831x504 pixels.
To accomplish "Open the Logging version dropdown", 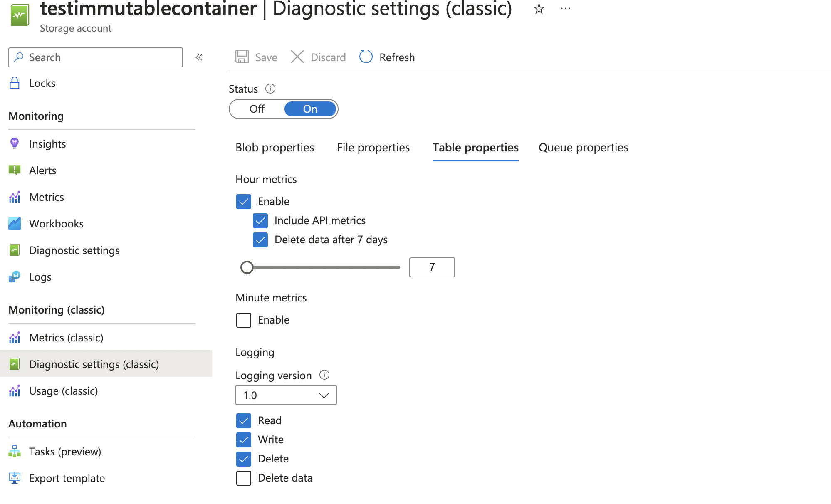I will (286, 395).
